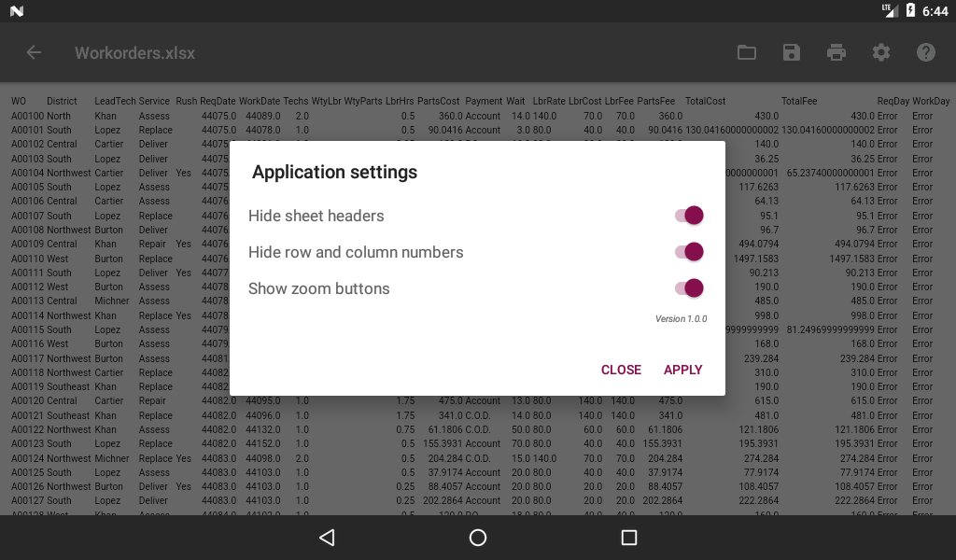Screen dimensions: 956x560
Task: Click the CLOSE button in dialog
Action: (621, 370)
